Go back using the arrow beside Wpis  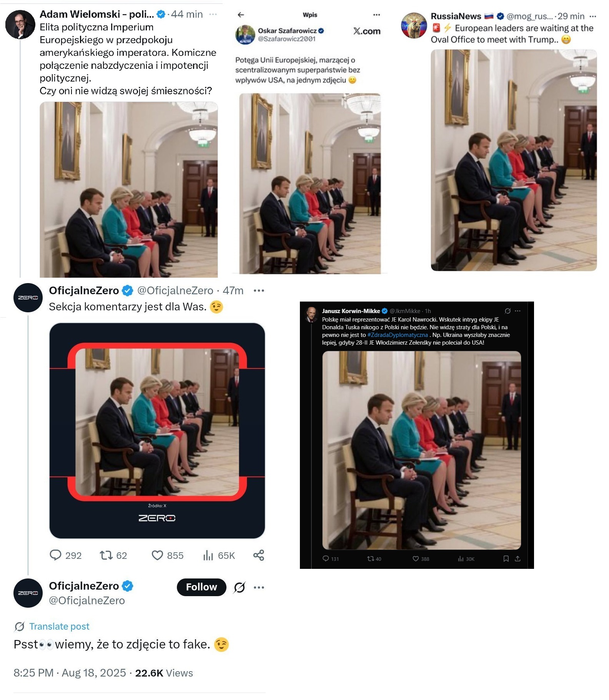[x=241, y=15]
